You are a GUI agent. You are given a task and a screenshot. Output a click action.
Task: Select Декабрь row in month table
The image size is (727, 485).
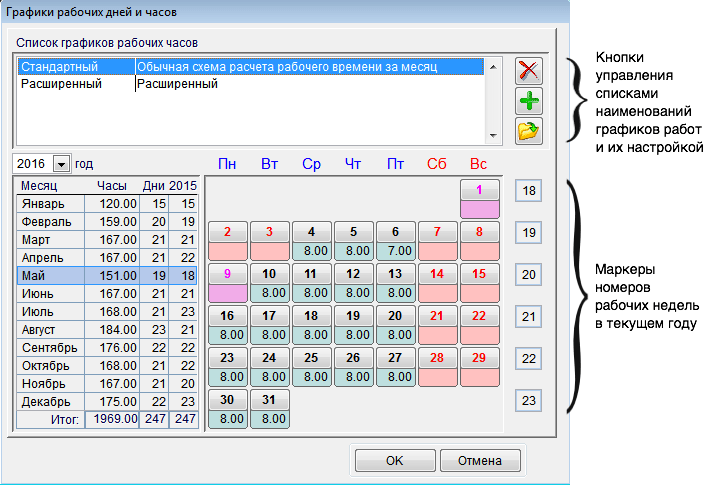click(107, 402)
